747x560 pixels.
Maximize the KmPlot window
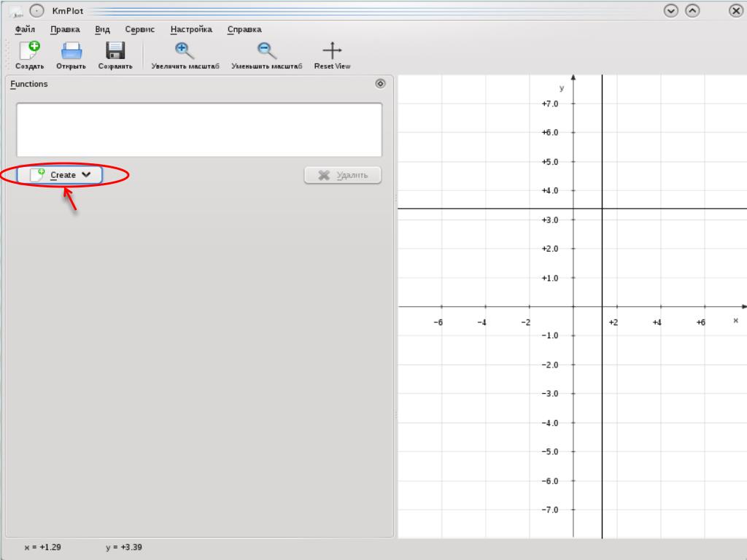pos(692,10)
